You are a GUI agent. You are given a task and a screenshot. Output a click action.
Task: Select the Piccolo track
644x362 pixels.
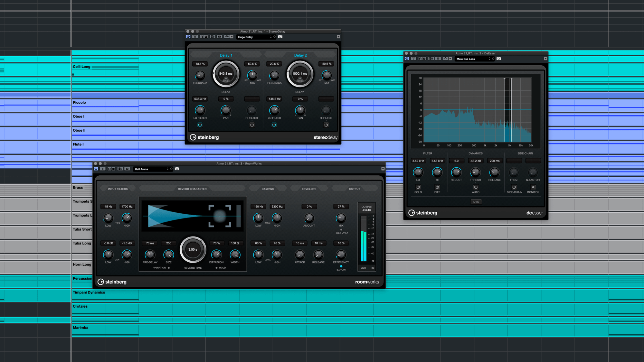pos(79,102)
